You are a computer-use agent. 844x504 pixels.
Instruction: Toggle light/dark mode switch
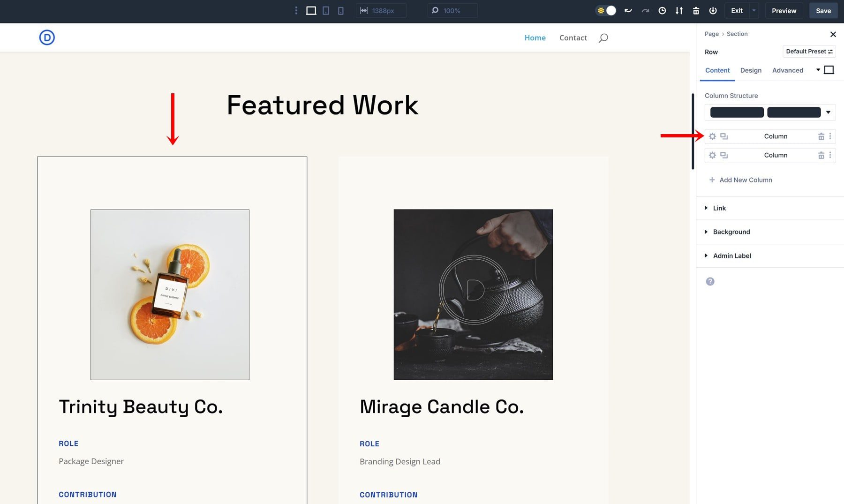tap(606, 10)
